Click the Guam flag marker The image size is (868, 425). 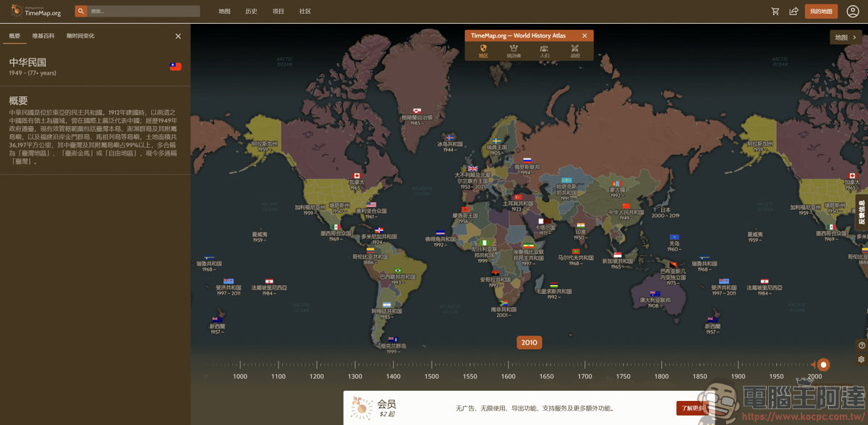click(x=674, y=237)
